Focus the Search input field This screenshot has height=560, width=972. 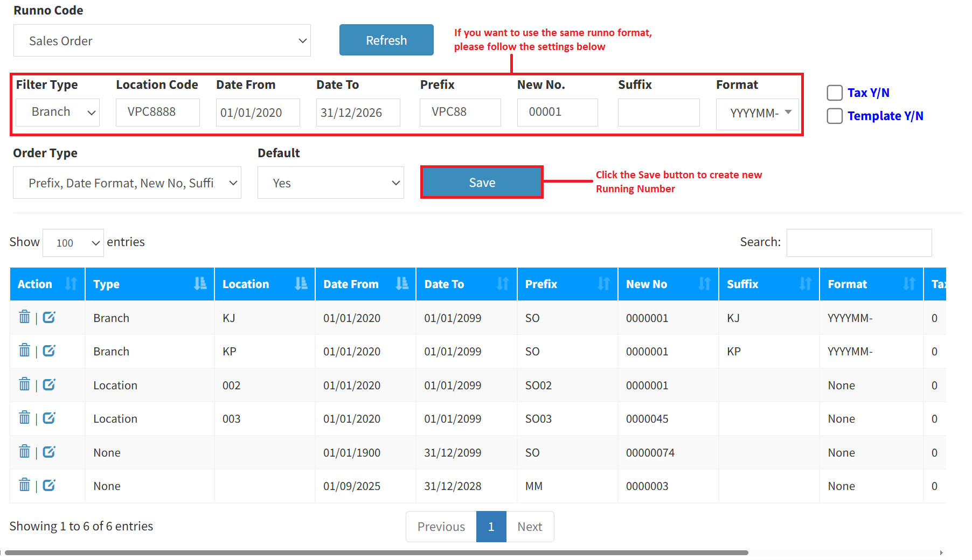pyautogui.click(x=859, y=243)
